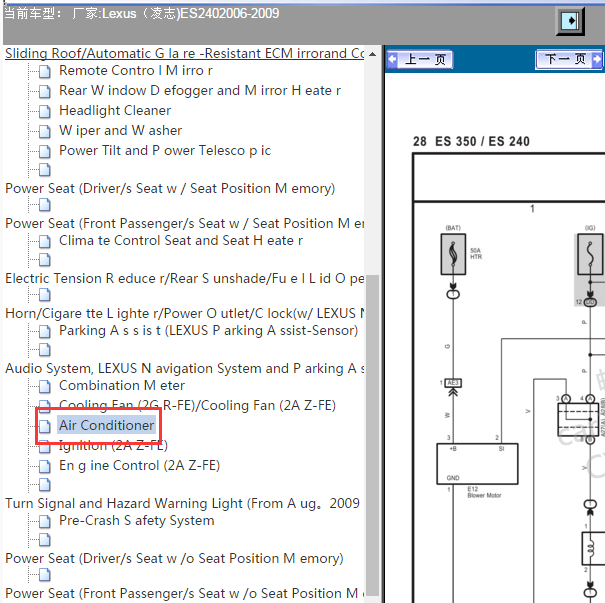
Task: Open Climate Control Seat and Seat Heater
Action: (181, 241)
